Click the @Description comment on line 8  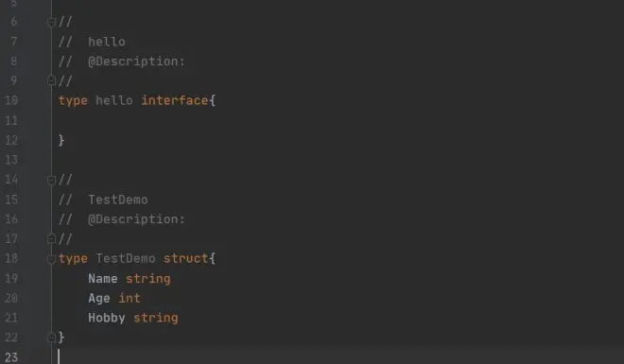[x=136, y=61]
